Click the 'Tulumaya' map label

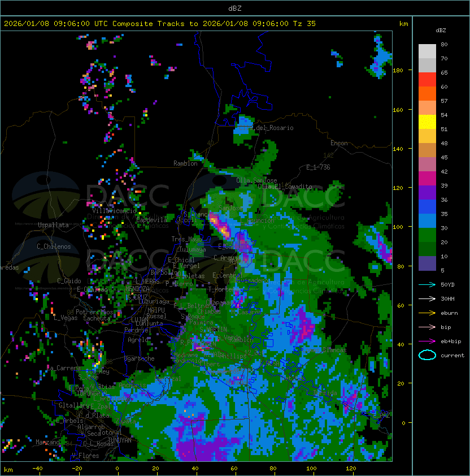(193, 249)
